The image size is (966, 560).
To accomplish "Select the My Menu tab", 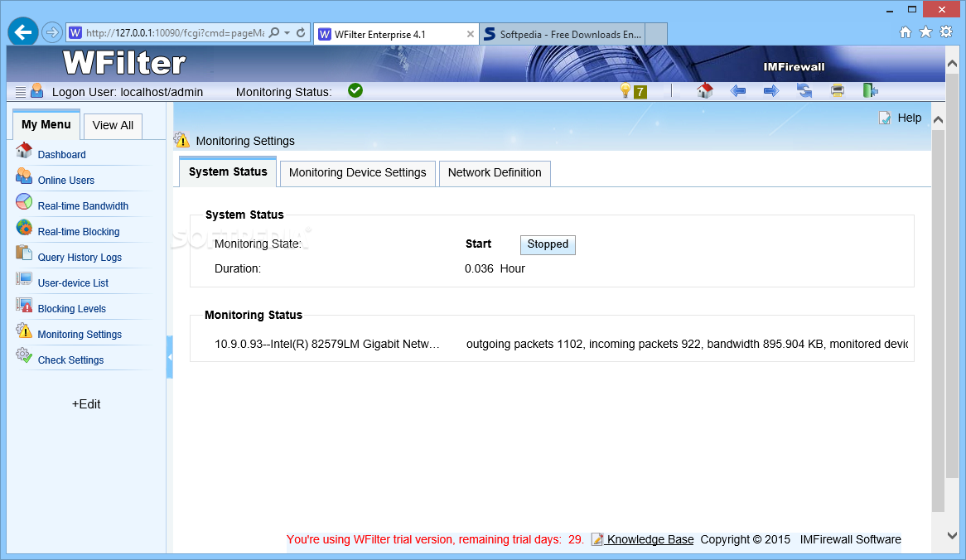I will [x=46, y=124].
